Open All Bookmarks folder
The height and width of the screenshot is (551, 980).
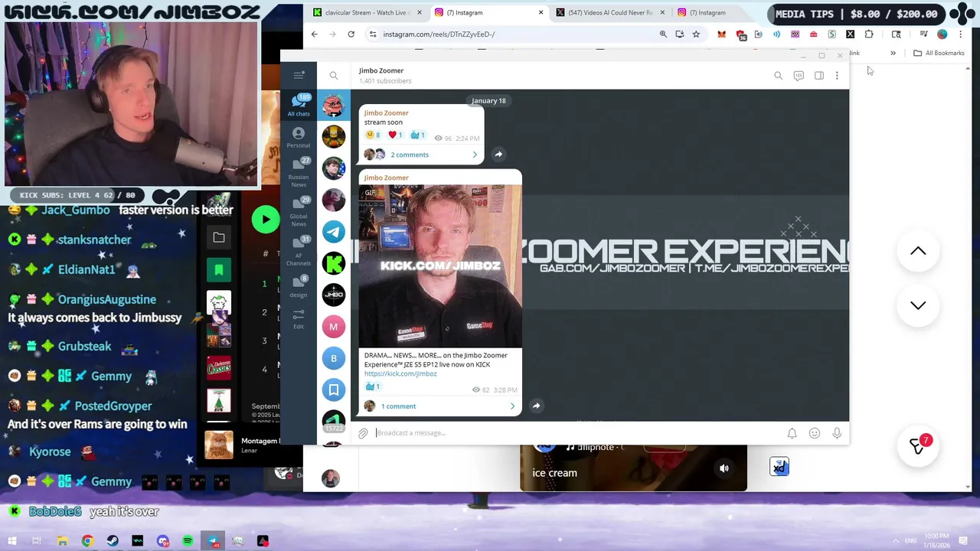(x=939, y=53)
